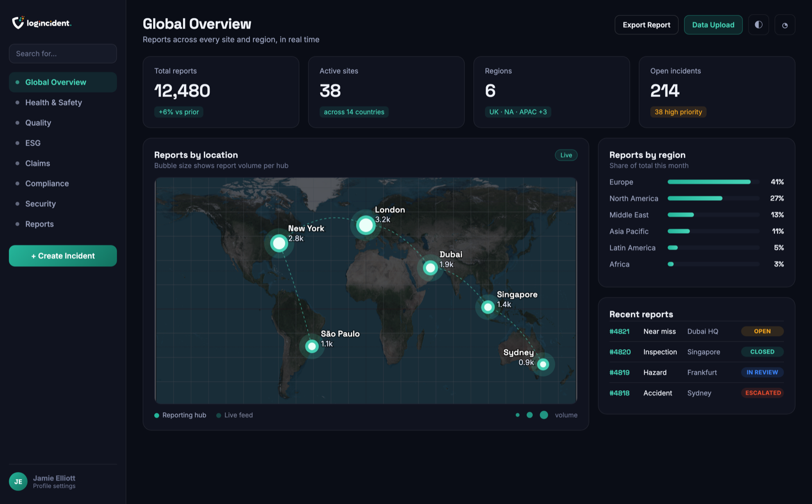Toggle dark/light theme half-circle icon
This screenshot has width=812, height=504.
coord(758,25)
